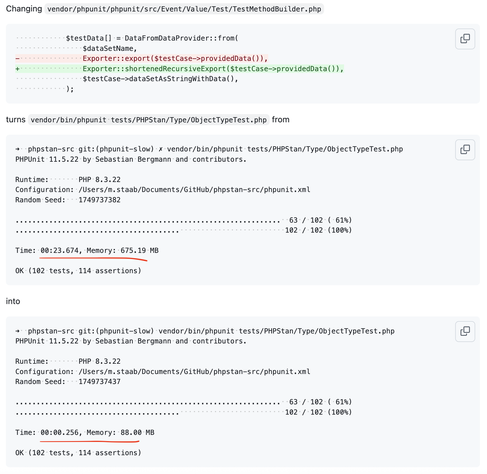Click the Time 00:00.256 result line
This screenshot has width=487, height=474.
85,432
